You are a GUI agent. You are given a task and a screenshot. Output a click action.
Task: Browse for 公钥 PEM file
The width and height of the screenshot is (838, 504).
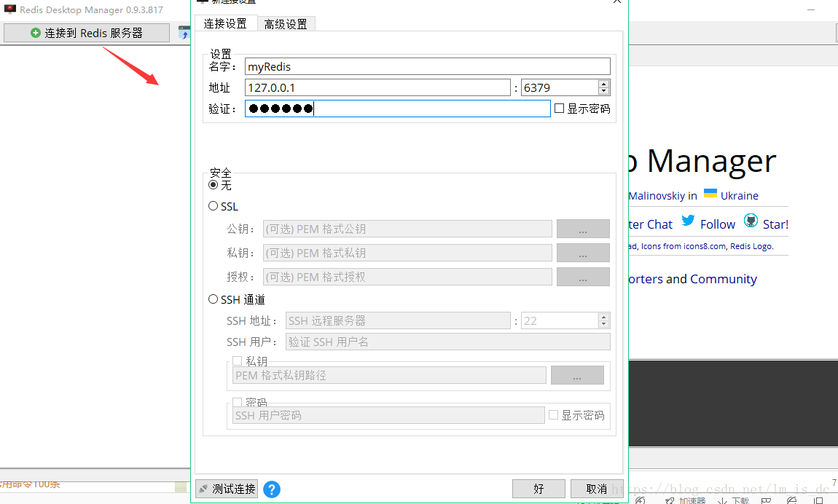(583, 229)
